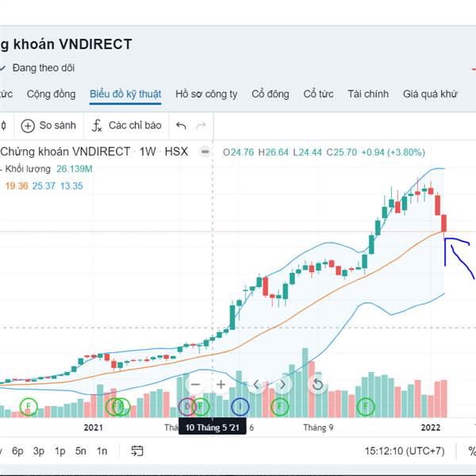Open Hồ sơ công ty tab
Image resolution: width=476 pixels, height=476 pixels.
206,94
